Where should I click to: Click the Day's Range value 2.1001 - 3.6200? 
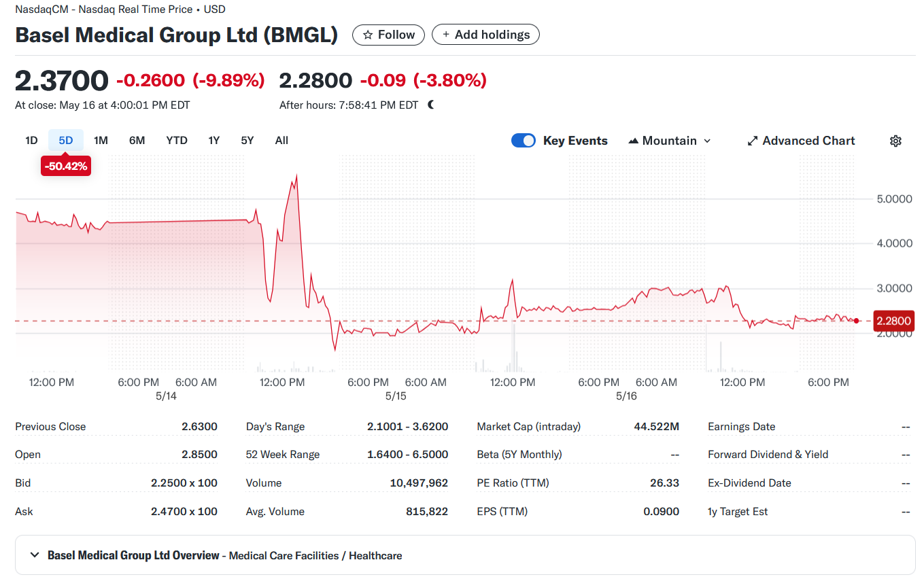pyautogui.click(x=407, y=427)
